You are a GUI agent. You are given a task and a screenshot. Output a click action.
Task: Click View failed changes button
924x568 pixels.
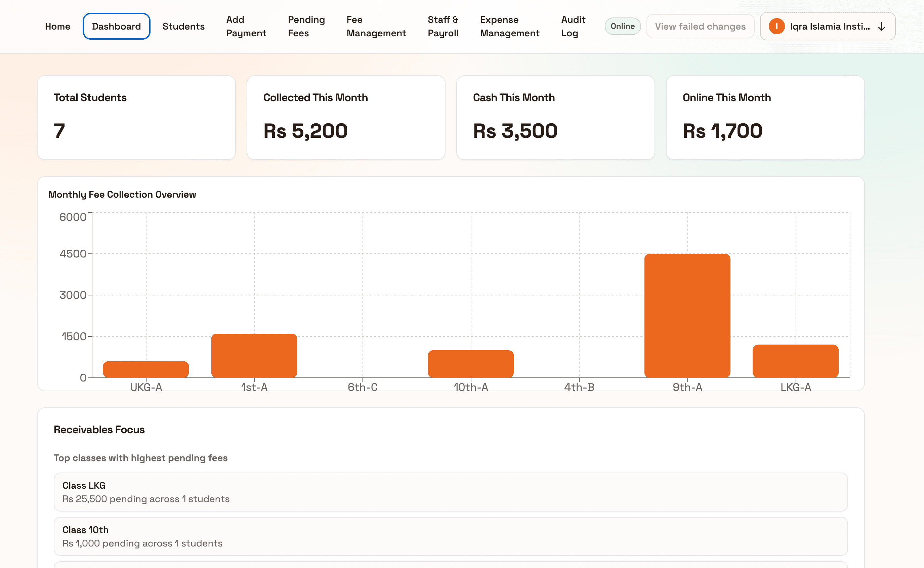700,26
